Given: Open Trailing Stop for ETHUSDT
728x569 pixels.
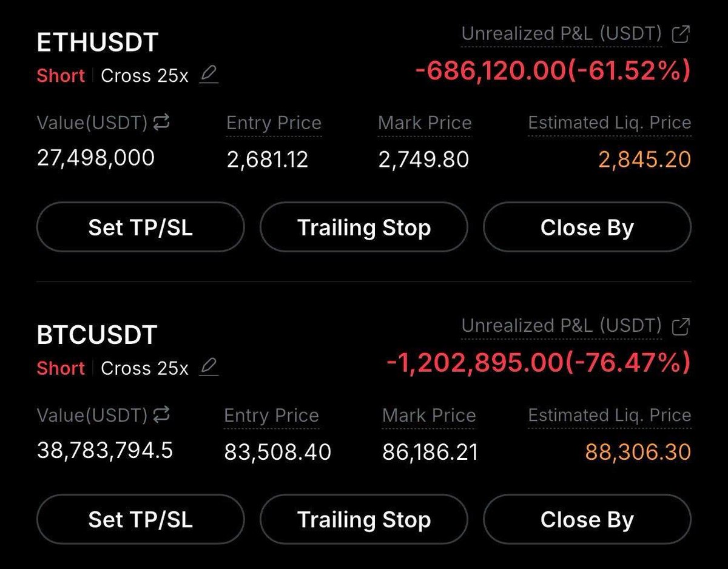Looking at the screenshot, I should [x=364, y=227].
